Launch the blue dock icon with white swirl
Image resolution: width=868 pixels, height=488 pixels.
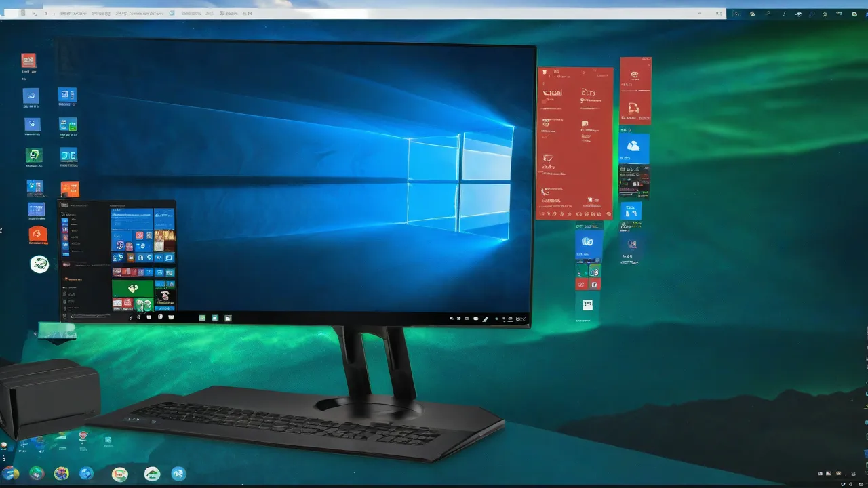[178, 473]
